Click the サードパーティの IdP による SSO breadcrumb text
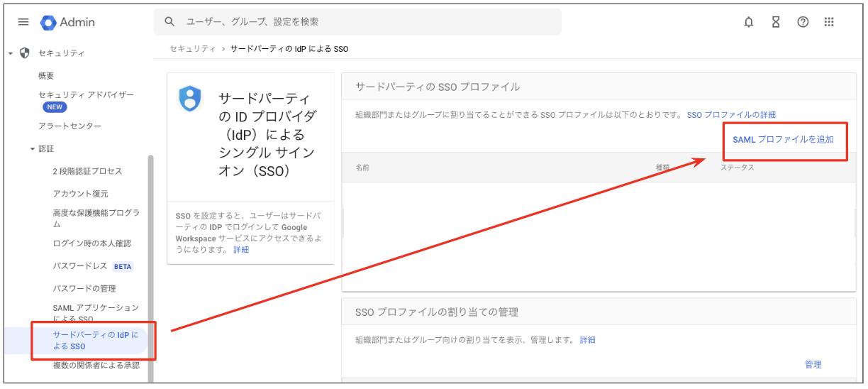 (289, 49)
